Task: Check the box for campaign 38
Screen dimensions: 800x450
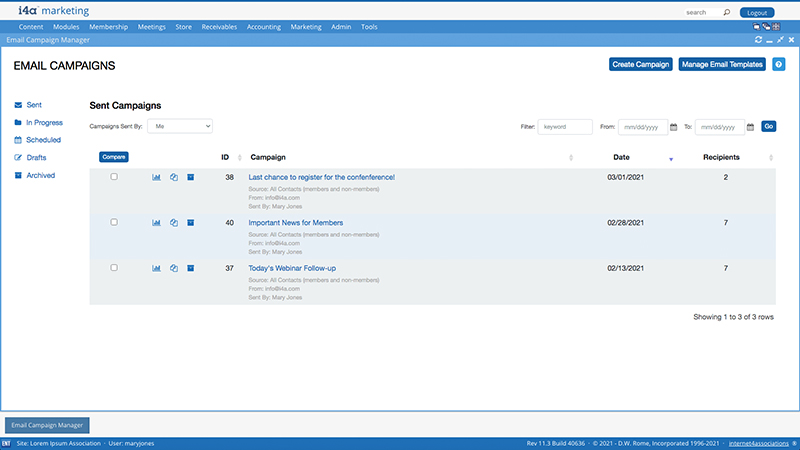Action: pos(114,177)
